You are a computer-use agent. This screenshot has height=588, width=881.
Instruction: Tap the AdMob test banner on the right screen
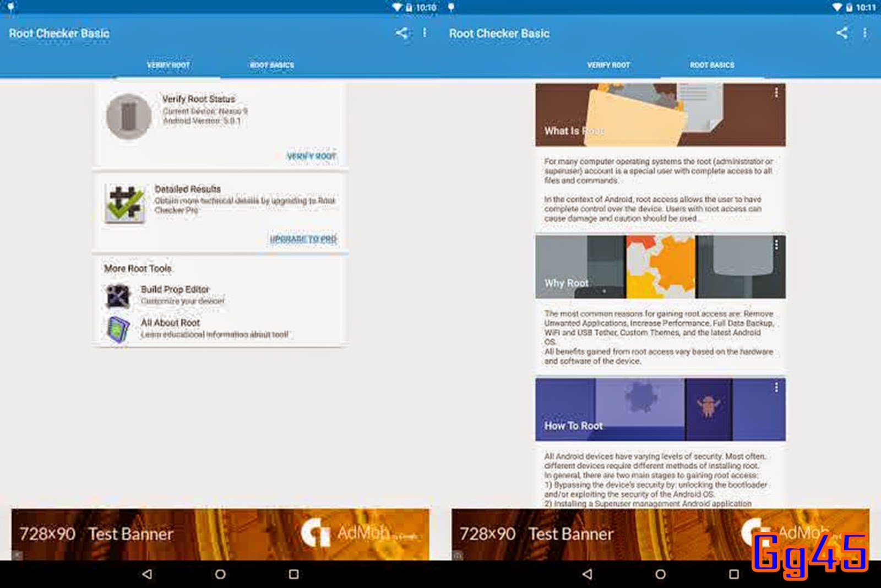click(x=660, y=534)
